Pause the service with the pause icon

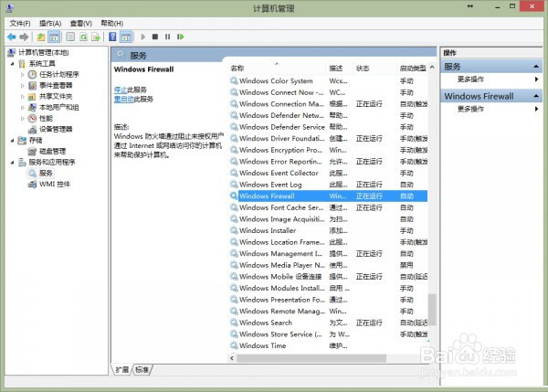click(x=168, y=37)
